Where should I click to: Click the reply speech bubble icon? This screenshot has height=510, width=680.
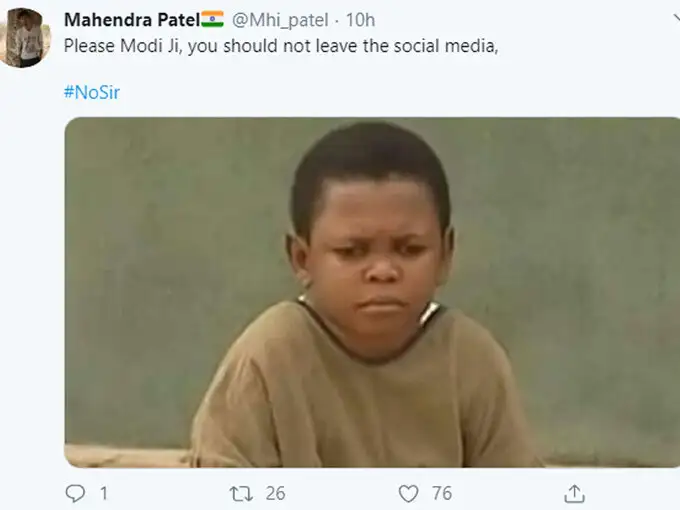coord(76,493)
